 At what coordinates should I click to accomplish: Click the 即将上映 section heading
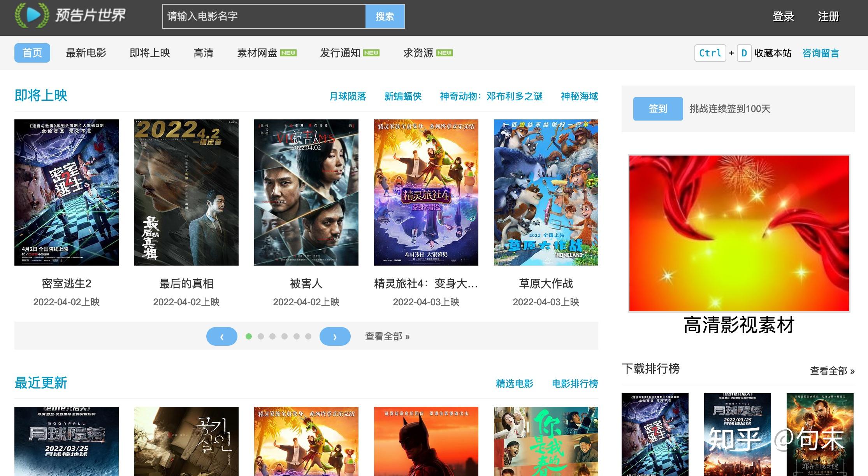click(x=41, y=95)
